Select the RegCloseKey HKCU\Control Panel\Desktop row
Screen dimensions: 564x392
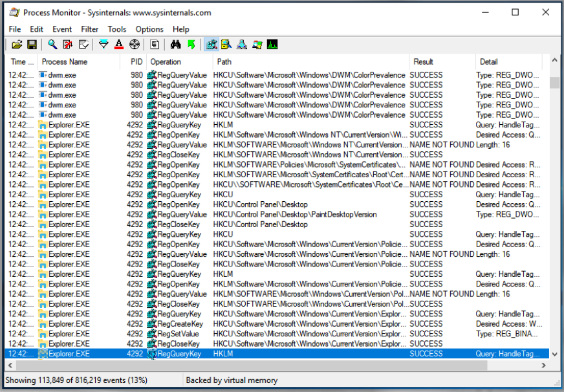(x=277, y=224)
